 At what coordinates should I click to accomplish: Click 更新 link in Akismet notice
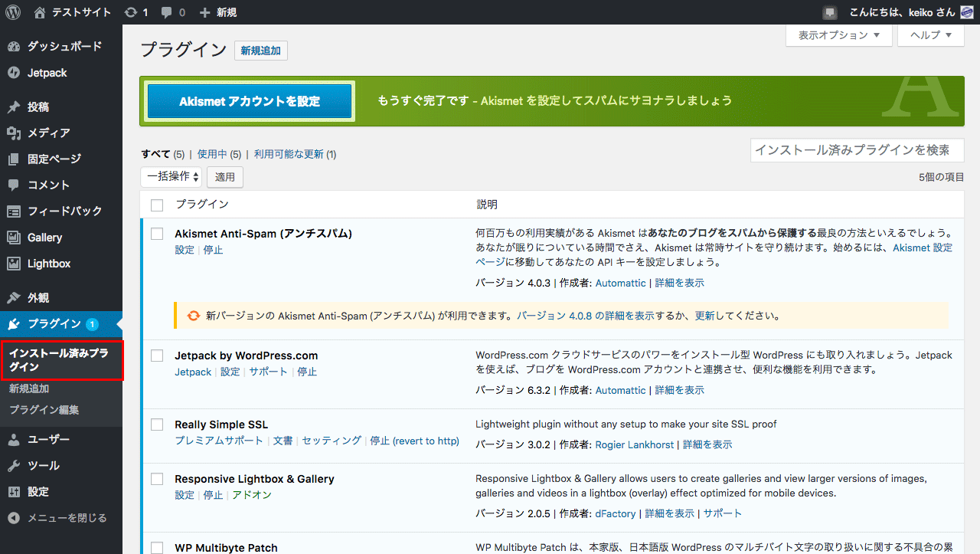pos(704,315)
